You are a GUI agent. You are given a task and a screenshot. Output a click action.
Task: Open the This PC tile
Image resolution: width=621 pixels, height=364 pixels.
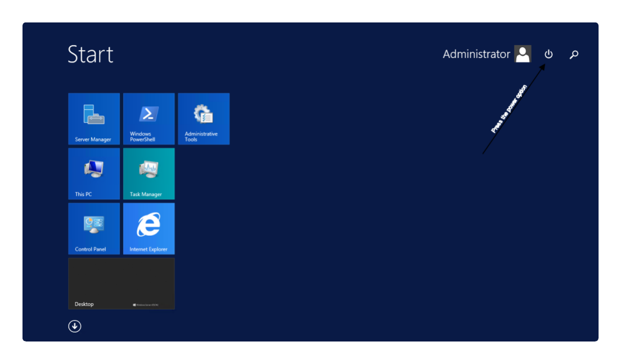(94, 173)
